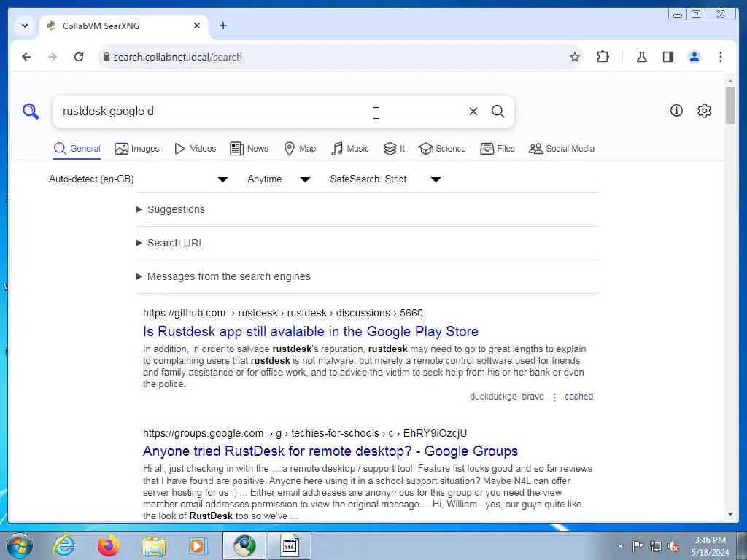
Task: Expand the Search URL section
Action: click(170, 243)
